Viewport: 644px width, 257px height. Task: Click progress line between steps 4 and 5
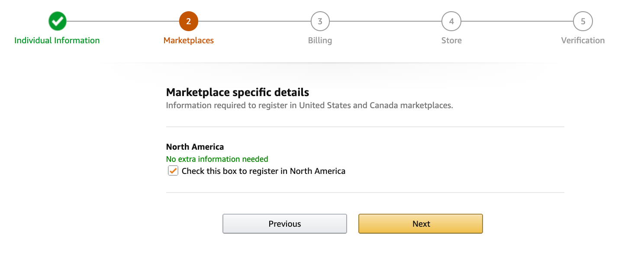pos(517,21)
